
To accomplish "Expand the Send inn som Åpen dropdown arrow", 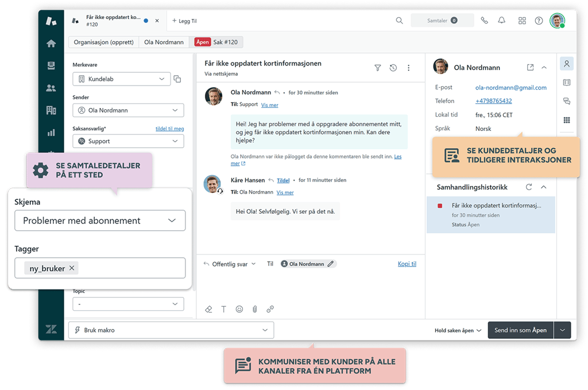I will [561, 330].
